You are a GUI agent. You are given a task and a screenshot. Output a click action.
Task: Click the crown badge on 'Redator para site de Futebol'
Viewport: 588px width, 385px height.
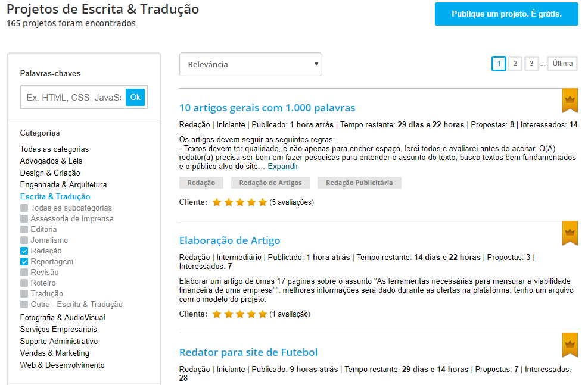click(x=570, y=345)
